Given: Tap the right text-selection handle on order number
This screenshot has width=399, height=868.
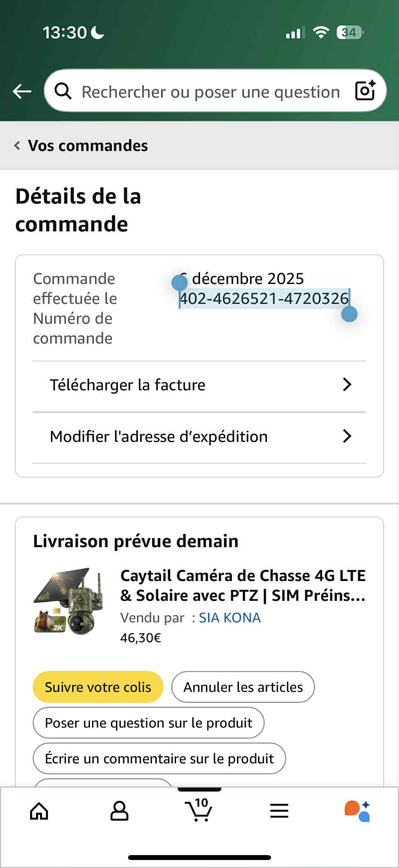Looking at the screenshot, I should click(349, 314).
